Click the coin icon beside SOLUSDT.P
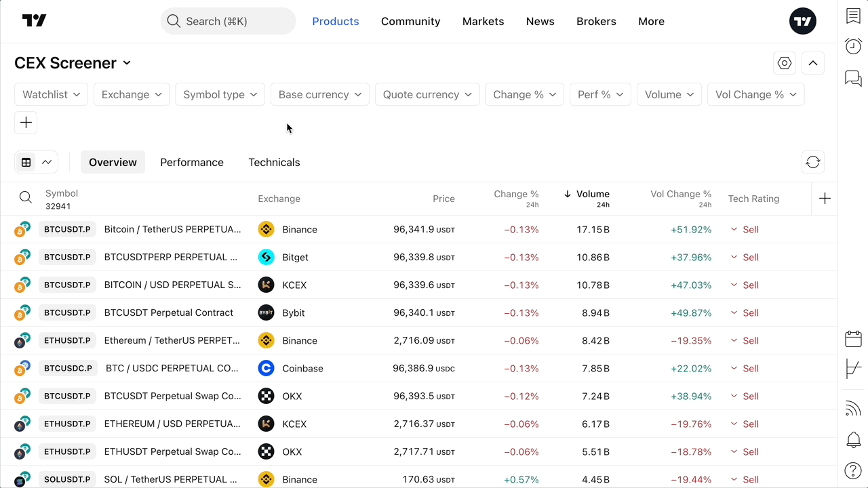868x488 pixels. [22, 479]
